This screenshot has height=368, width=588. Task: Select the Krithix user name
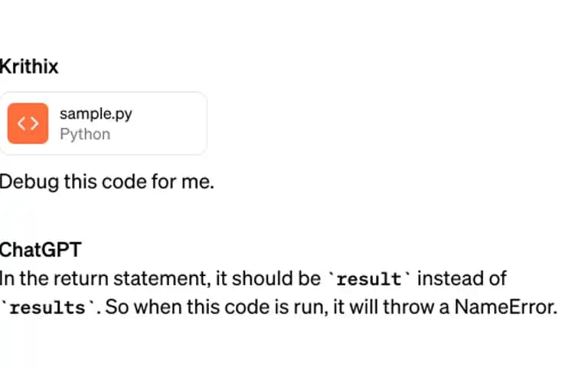coord(29,67)
